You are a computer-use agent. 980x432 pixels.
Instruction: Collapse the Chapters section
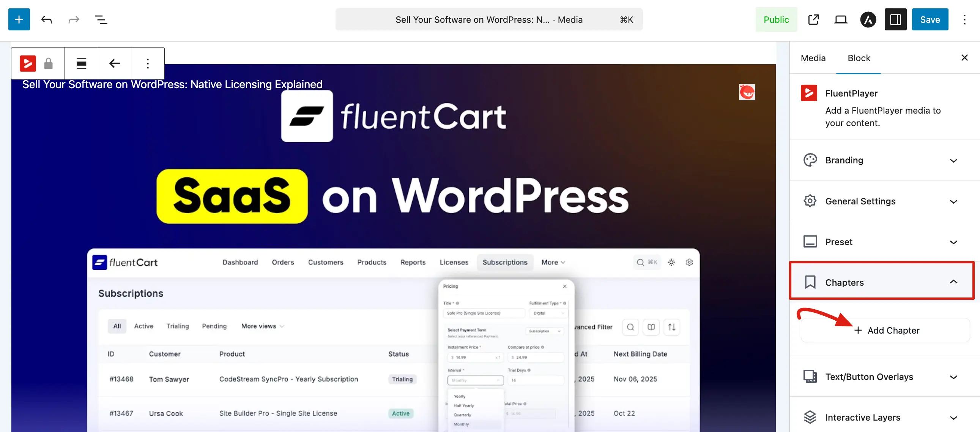(881, 282)
